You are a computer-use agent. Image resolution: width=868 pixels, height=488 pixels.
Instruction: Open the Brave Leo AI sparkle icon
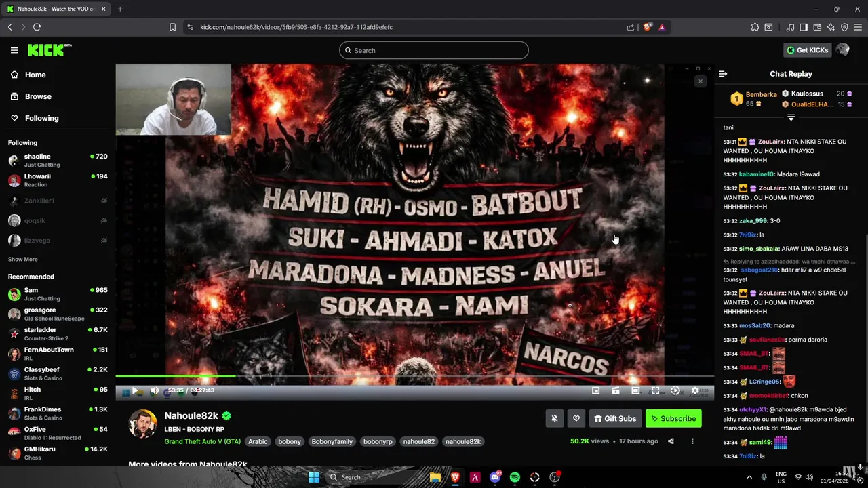[x=831, y=27]
